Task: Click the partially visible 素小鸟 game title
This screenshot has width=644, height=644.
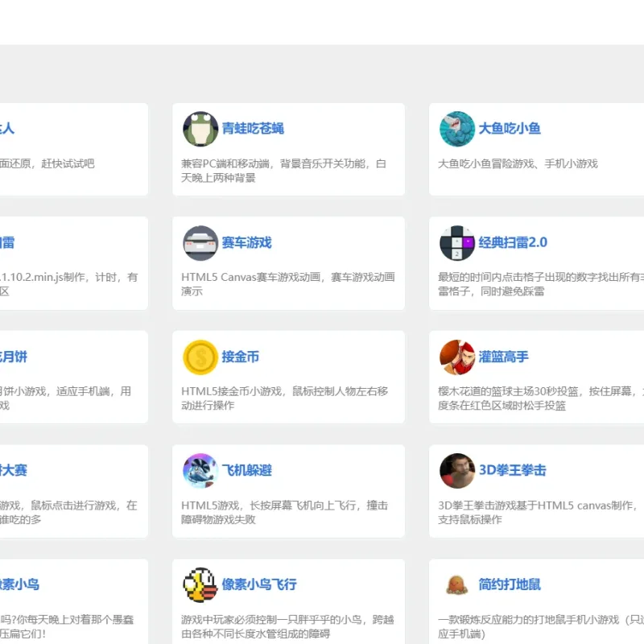Action: [x=19, y=584]
